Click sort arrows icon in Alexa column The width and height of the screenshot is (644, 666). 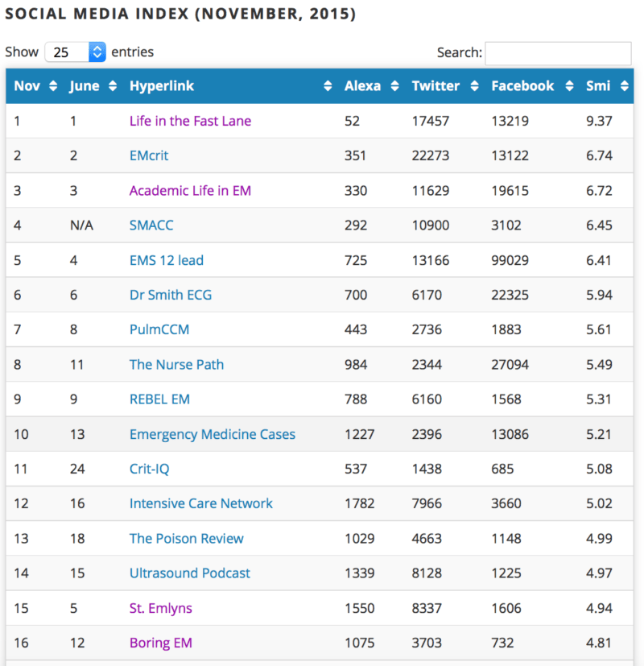pyautogui.click(x=394, y=86)
